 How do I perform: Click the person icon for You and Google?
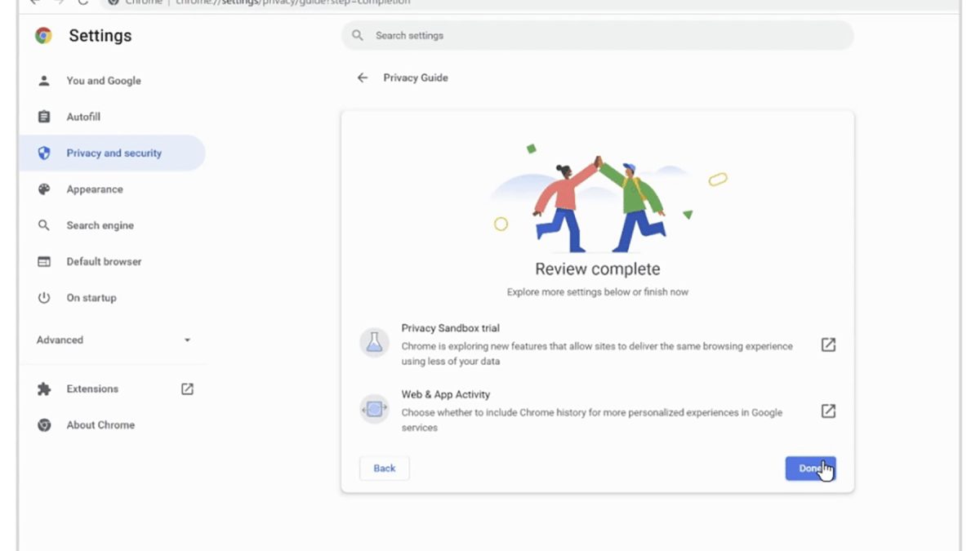point(44,81)
